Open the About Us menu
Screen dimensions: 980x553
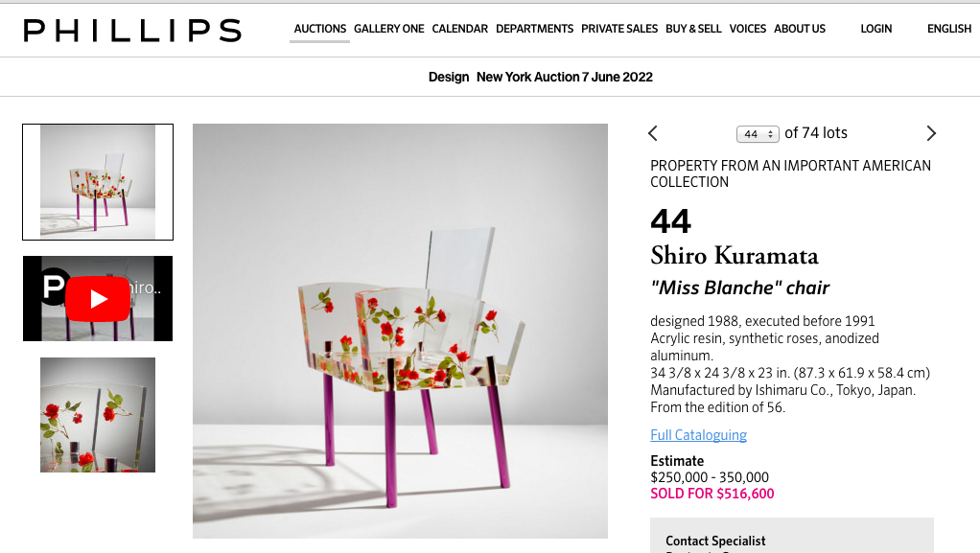[x=799, y=29]
